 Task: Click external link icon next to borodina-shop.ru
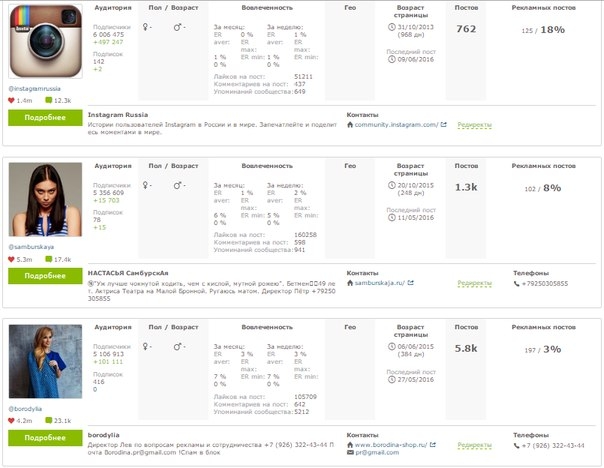pos(433,445)
